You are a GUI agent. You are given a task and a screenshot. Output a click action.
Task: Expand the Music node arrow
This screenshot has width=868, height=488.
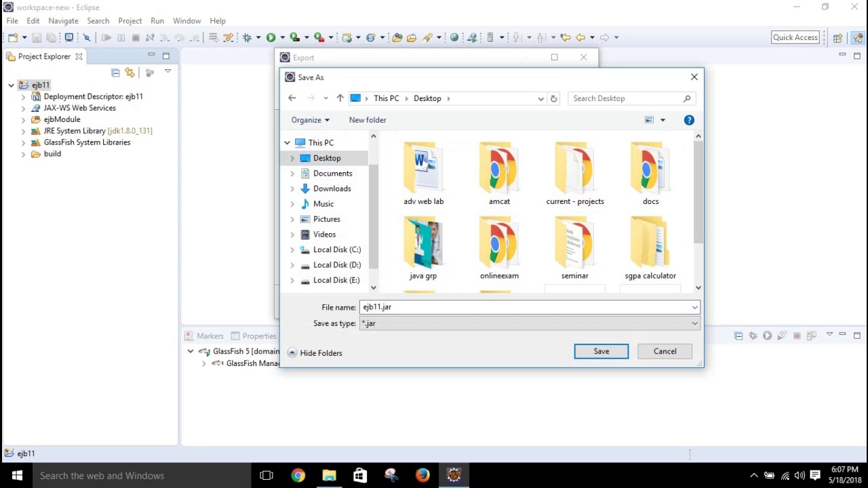point(292,204)
